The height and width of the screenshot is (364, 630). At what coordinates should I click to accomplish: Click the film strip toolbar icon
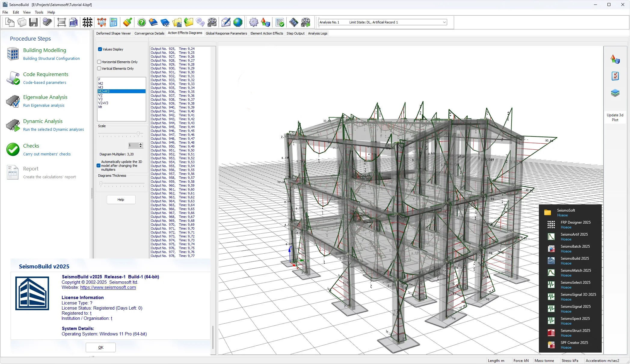tap(294, 22)
